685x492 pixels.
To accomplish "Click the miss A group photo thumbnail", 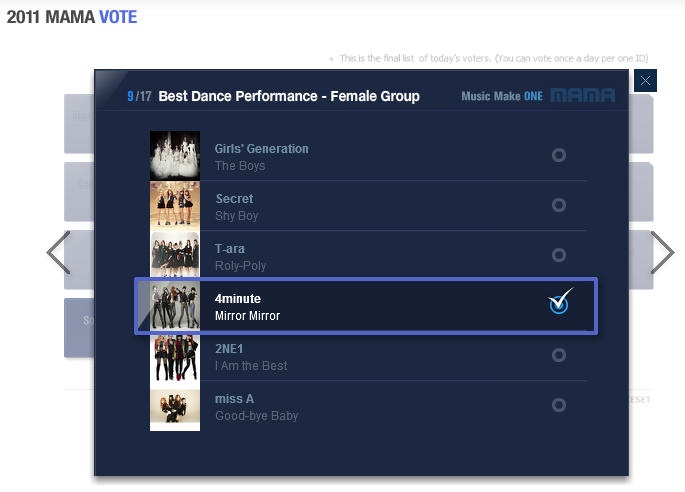I will point(175,406).
